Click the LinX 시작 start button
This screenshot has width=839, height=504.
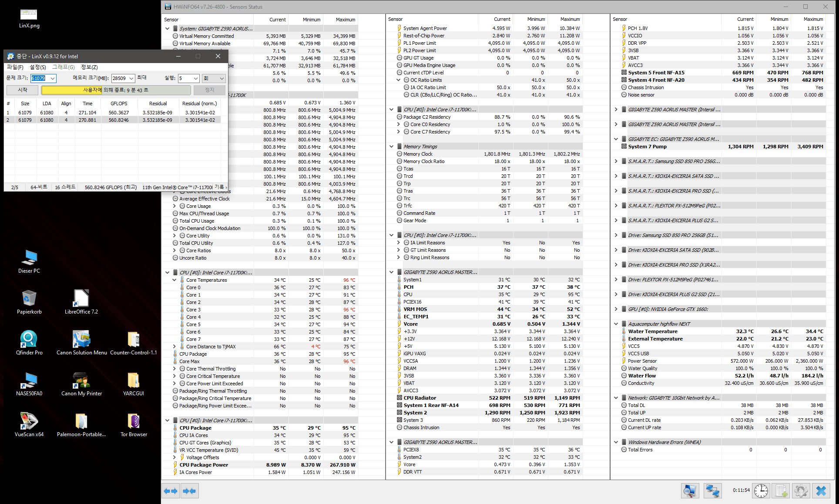tap(22, 90)
